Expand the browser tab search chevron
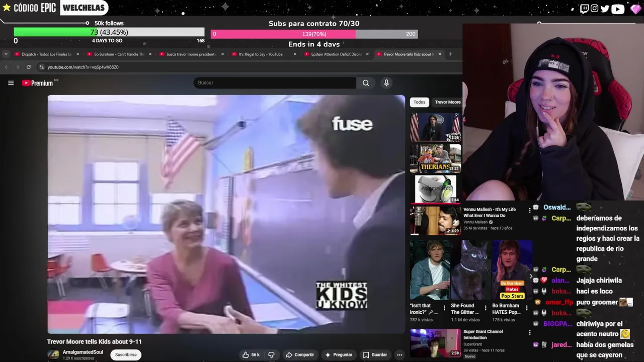The height and width of the screenshot is (362, 644). pyautogui.click(x=6, y=54)
